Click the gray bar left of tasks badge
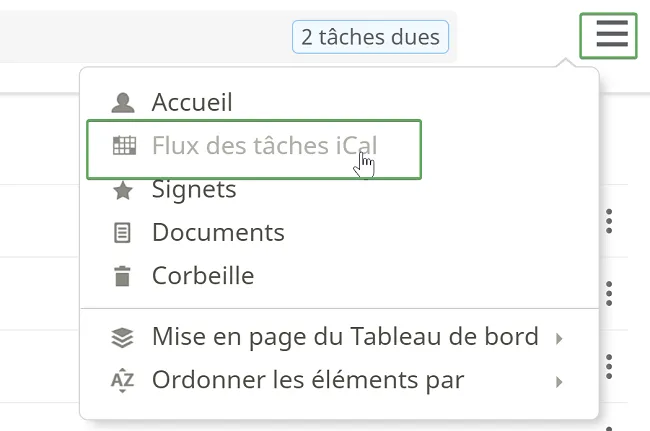 click(x=145, y=37)
